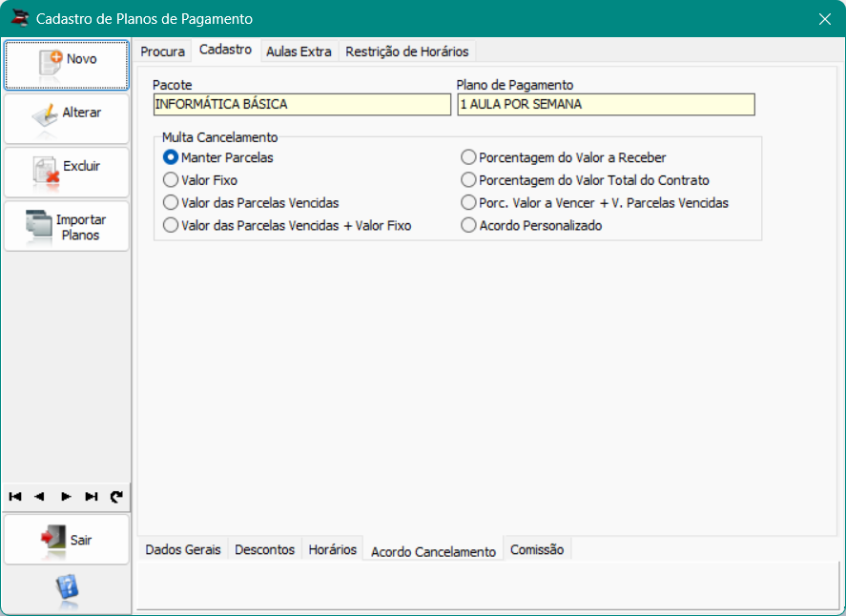
Task: Choose Porcentagem do Valor a Receber
Action: [468, 157]
